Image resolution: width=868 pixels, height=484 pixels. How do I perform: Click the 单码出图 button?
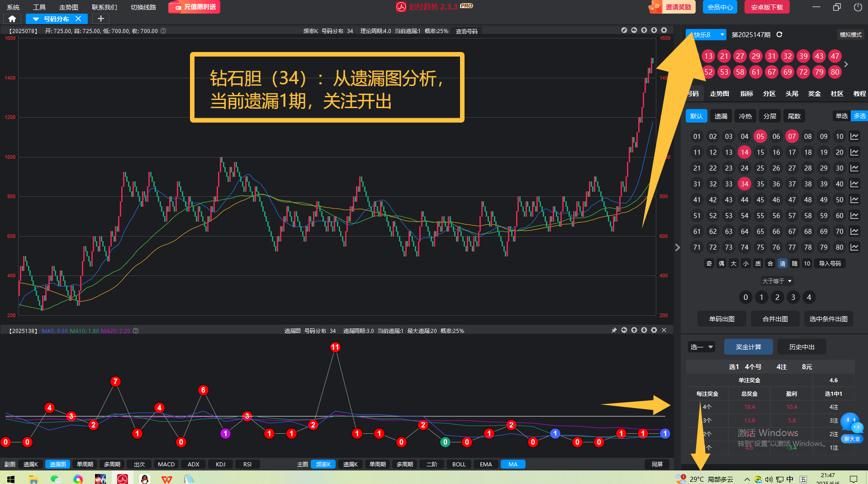pyautogui.click(x=722, y=319)
